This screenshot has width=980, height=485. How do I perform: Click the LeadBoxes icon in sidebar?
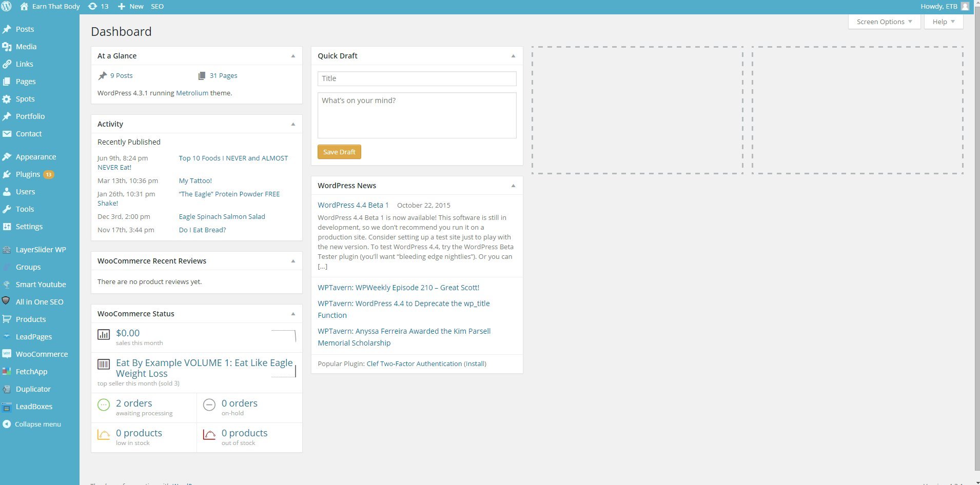click(x=7, y=407)
